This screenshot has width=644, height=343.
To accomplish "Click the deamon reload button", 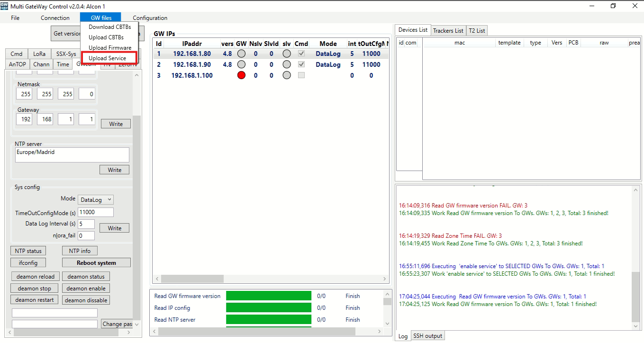I will pos(36,277).
